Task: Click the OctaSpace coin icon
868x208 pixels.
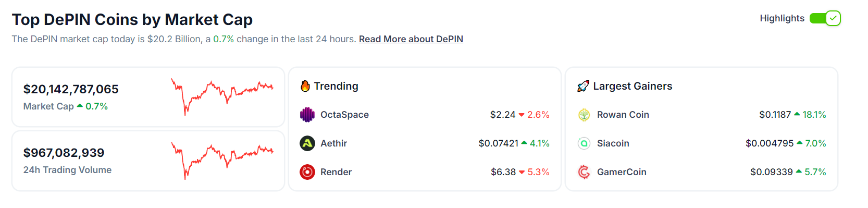Action: point(307,115)
